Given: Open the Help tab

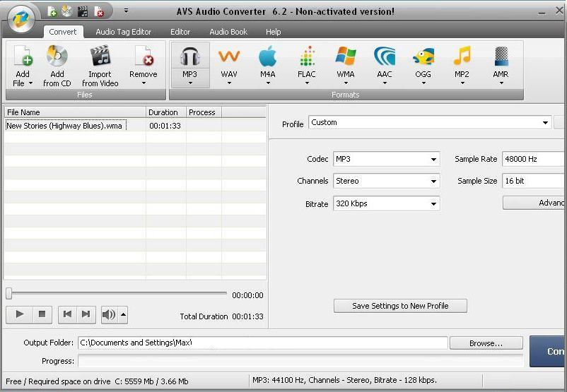Looking at the screenshot, I should point(274,32).
